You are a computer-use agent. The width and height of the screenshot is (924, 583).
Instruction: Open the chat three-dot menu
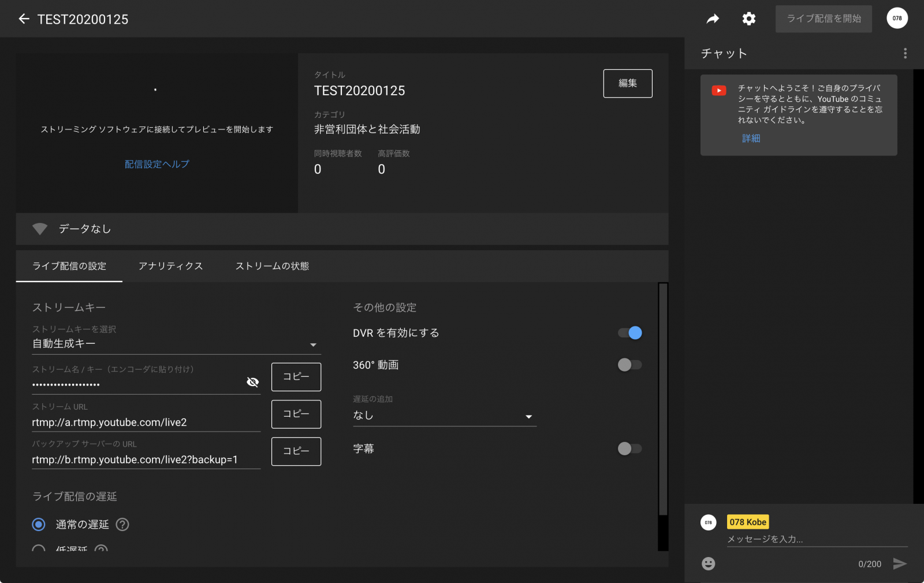904,54
